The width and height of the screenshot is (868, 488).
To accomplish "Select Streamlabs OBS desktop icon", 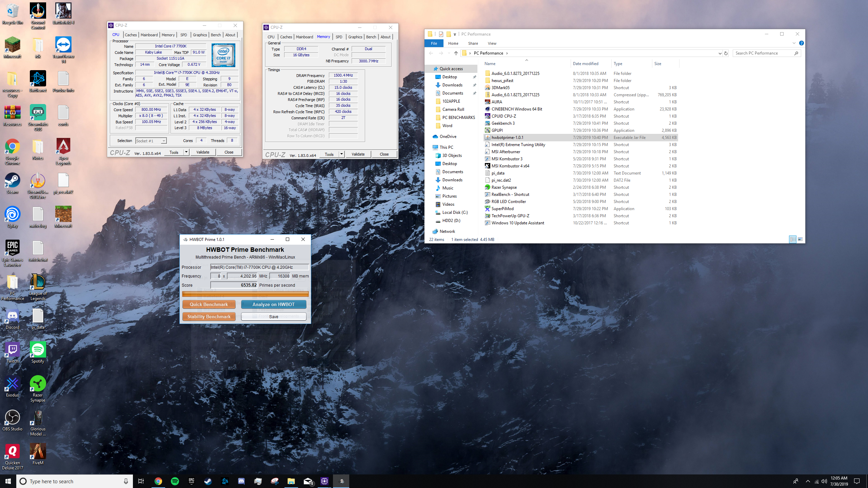I will pyautogui.click(x=38, y=118).
